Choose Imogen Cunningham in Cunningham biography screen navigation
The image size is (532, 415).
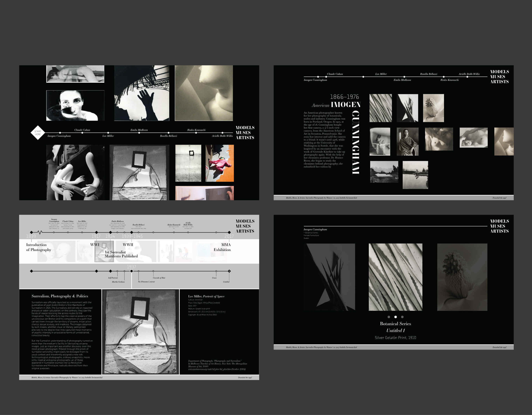(x=315, y=80)
